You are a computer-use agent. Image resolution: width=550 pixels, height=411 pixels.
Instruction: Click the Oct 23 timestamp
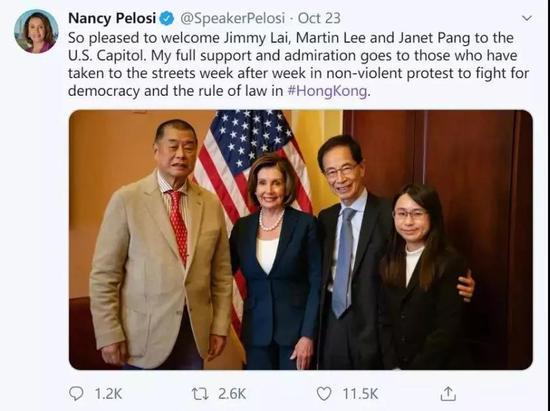coord(319,18)
